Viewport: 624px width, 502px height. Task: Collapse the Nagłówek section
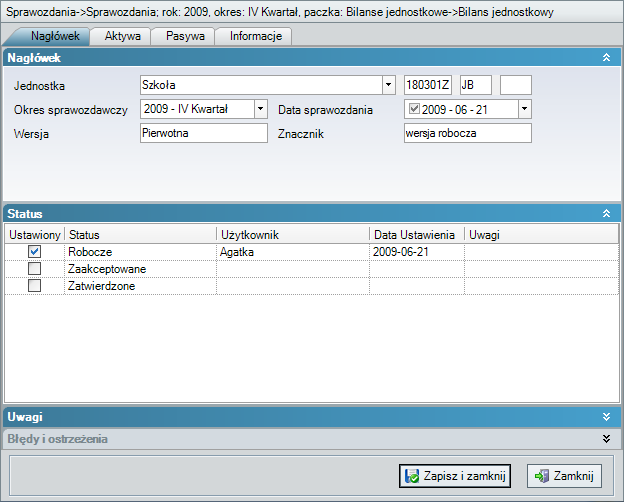tap(606, 58)
